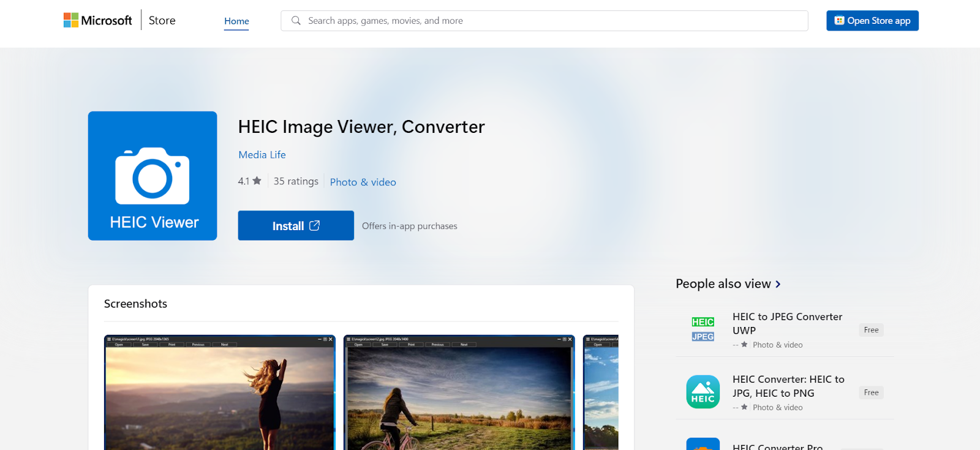
Task: Open the third partially visible screenshot
Action: 601,392
